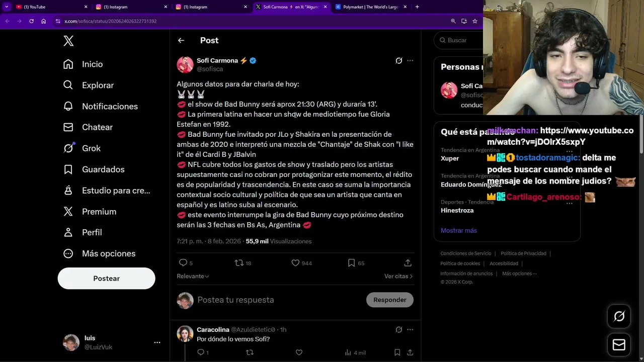The width and height of the screenshot is (644, 362).
Task: Open the three-dot menu of the main post
Action: 410,60
